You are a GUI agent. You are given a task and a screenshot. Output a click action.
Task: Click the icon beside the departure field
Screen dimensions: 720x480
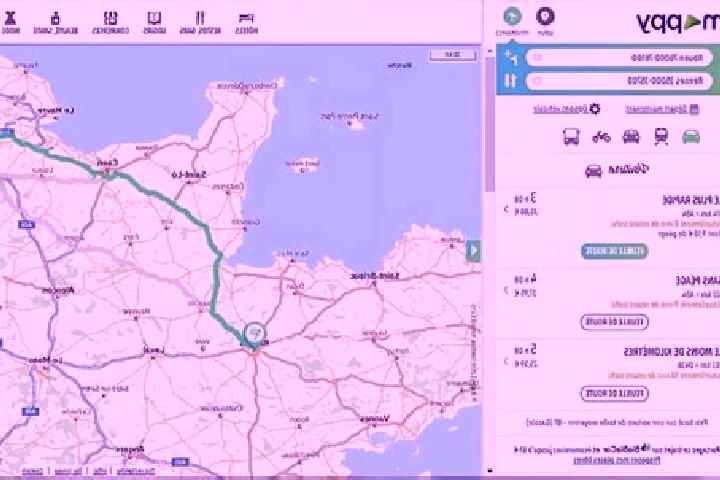click(x=512, y=58)
